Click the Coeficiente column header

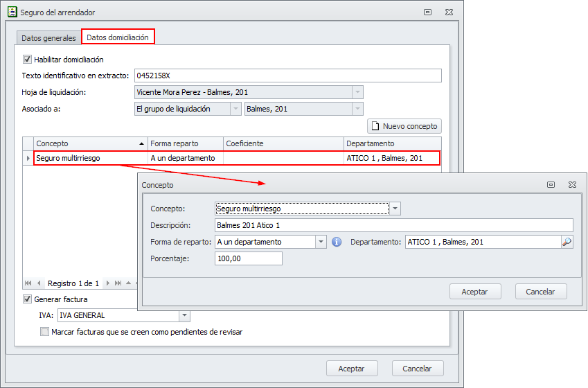(283, 143)
